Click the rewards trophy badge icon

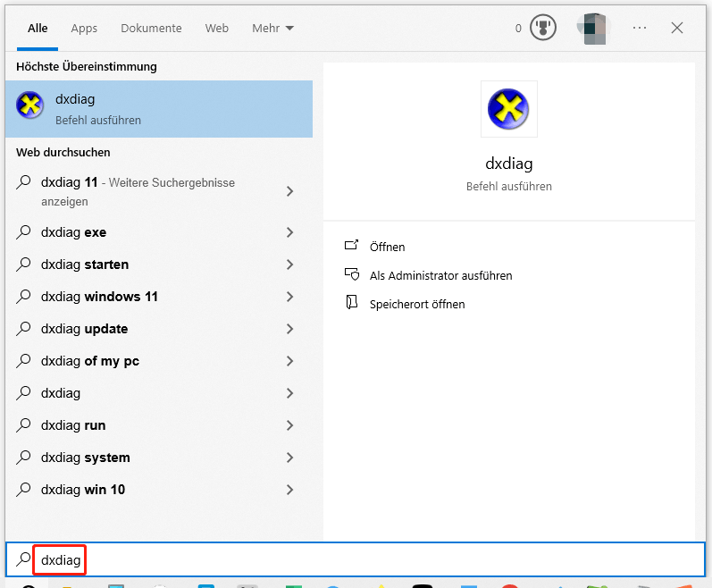[x=542, y=29]
